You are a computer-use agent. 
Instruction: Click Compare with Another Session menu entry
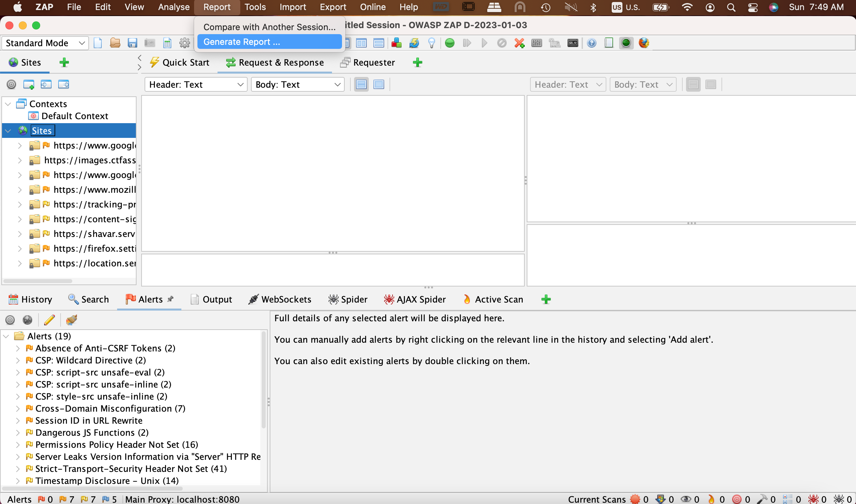(269, 27)
